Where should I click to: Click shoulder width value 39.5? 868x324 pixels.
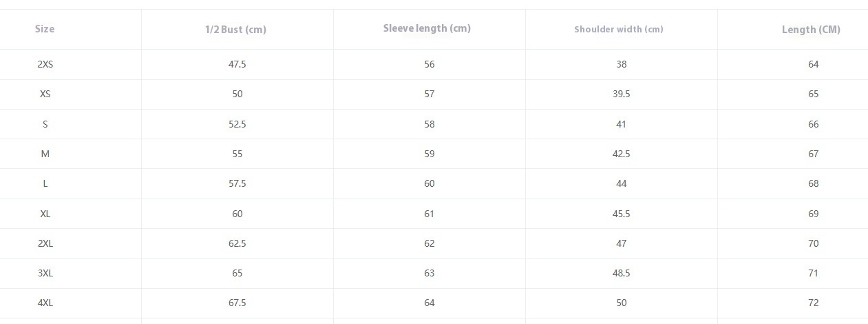pos(622,94)
